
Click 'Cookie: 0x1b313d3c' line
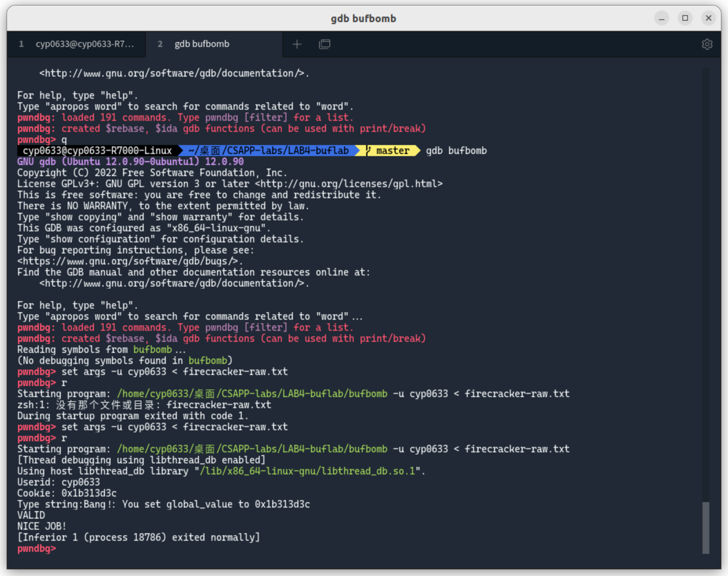67,493
